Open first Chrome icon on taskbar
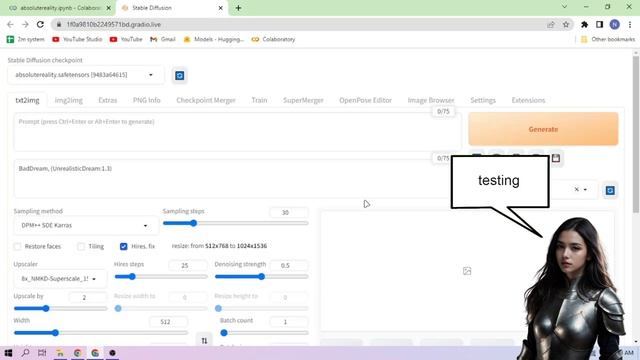Image resolution: width=640 pixels, height=360 pixels. tap(78, 353)
